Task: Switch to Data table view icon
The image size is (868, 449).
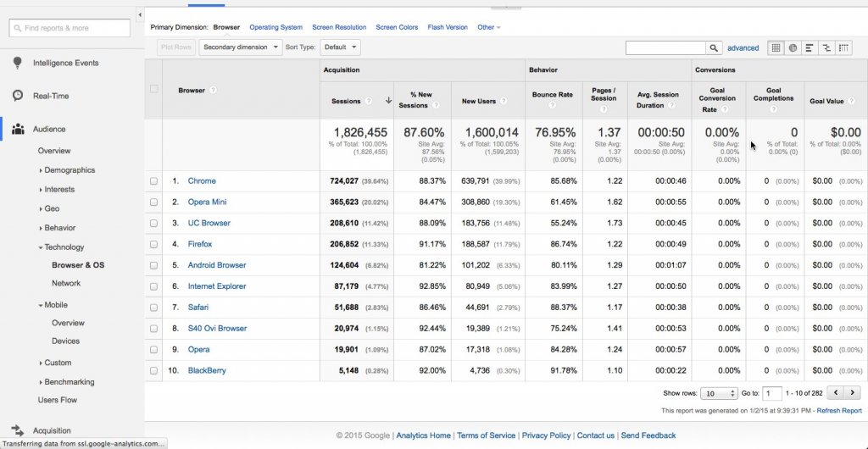Action: [776, 48]
